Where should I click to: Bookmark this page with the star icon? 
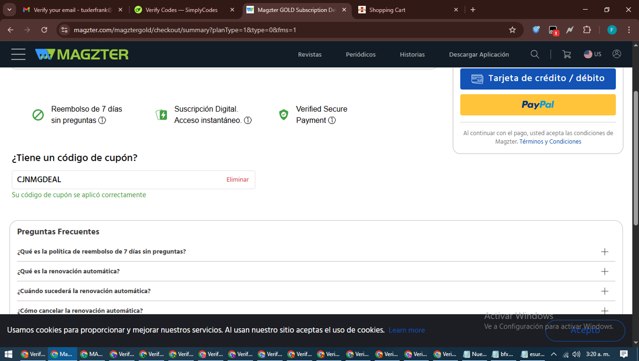click(x=512, y=30)
